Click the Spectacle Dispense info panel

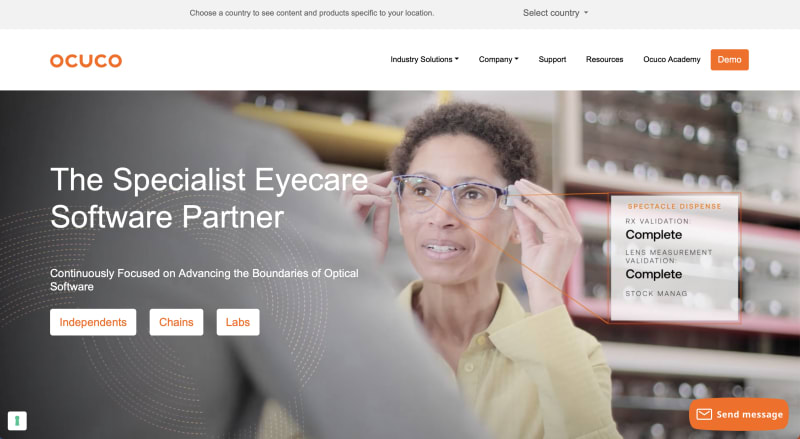674,258
